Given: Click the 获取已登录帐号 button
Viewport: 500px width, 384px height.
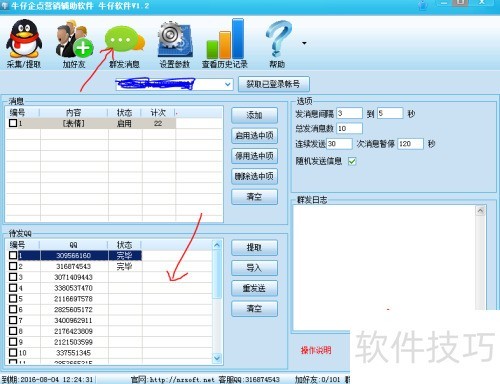Looking at the screenshot, I should [274, 84].
